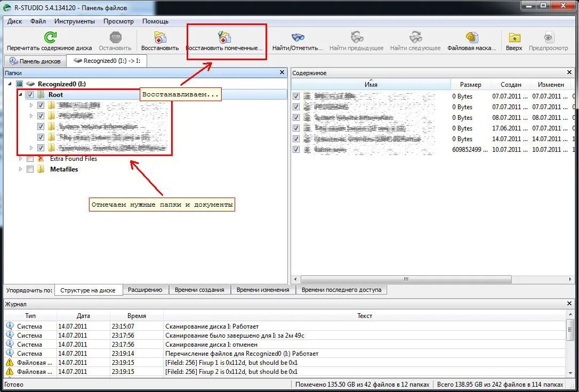The width and height of the screenshot is (579, 392).
Task: Open the Помощь menu
Action: click(x=156, y=21)
